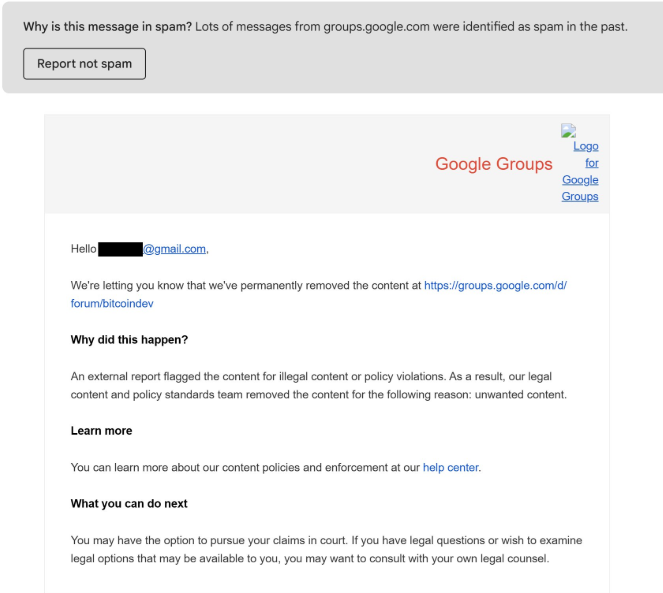Viewport: 663px width, 593px height.
Task: Click the black redacted name box
Action: point(121,249)
